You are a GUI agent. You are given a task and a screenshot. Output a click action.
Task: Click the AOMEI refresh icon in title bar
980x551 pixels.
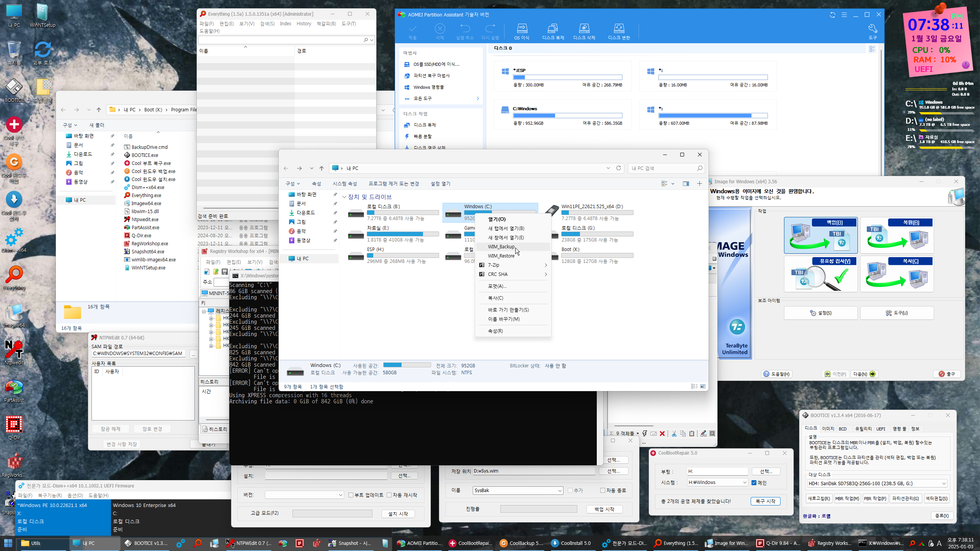833,15
